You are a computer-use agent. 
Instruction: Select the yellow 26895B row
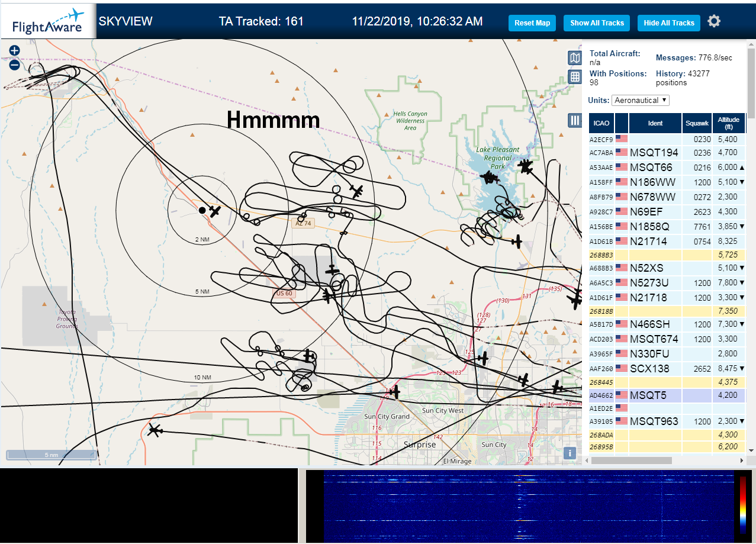coord(667,447)
